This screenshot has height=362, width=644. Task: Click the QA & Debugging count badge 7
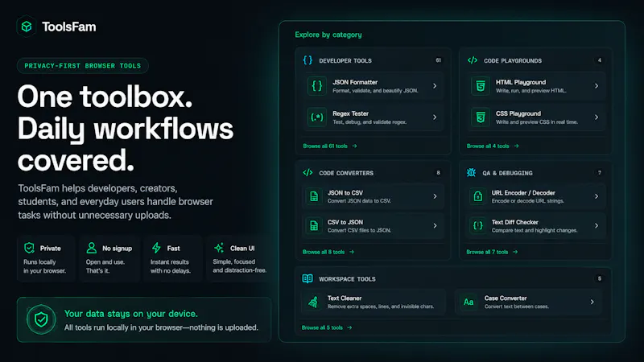point(600,173)
